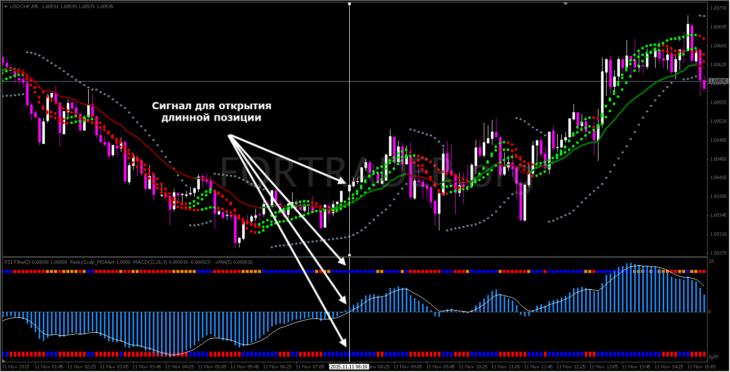Click the crosshair date label 2015.11.11 08:10
The image size is (730, 372).
(x=349, y=367)
